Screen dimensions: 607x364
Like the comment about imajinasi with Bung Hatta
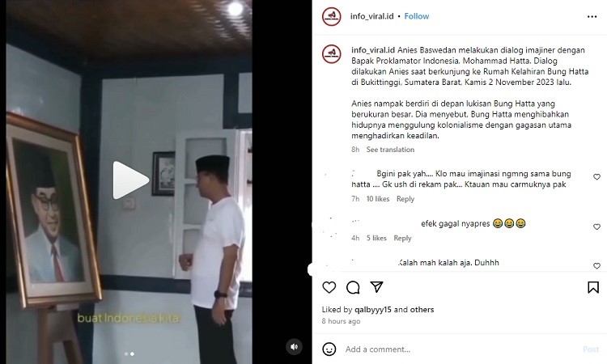coord(596,177)
